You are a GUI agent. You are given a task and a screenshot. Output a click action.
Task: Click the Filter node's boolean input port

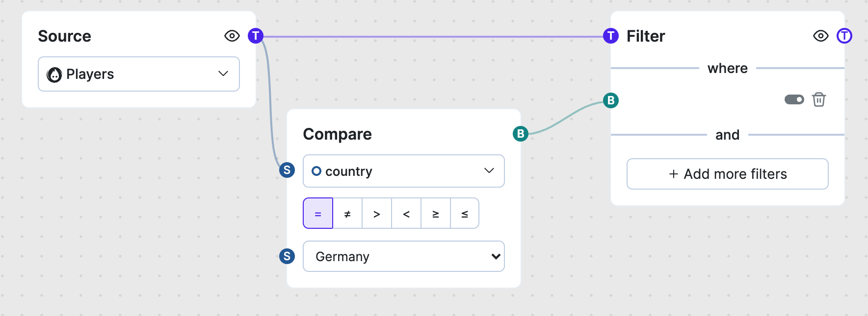click(x=611, y=100)
